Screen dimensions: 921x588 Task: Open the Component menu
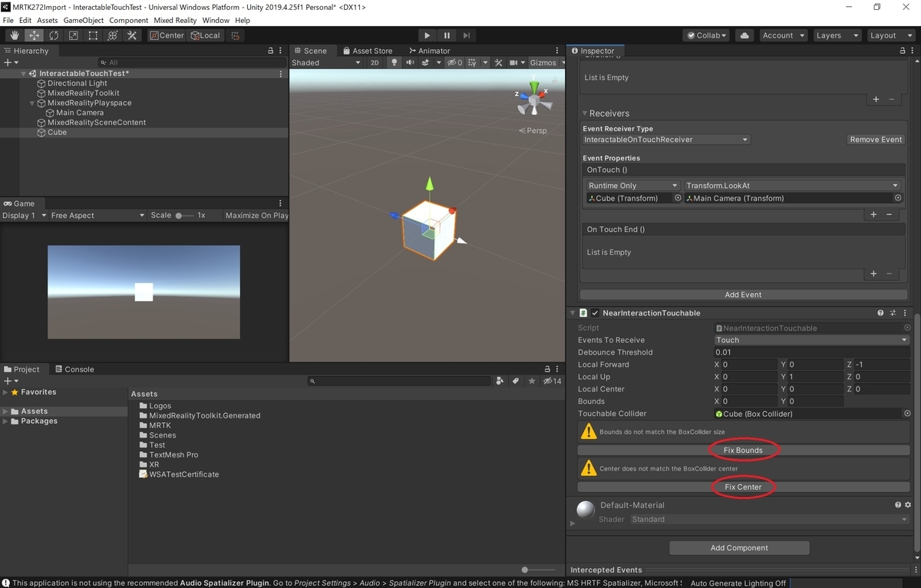(x=129, y=20)
